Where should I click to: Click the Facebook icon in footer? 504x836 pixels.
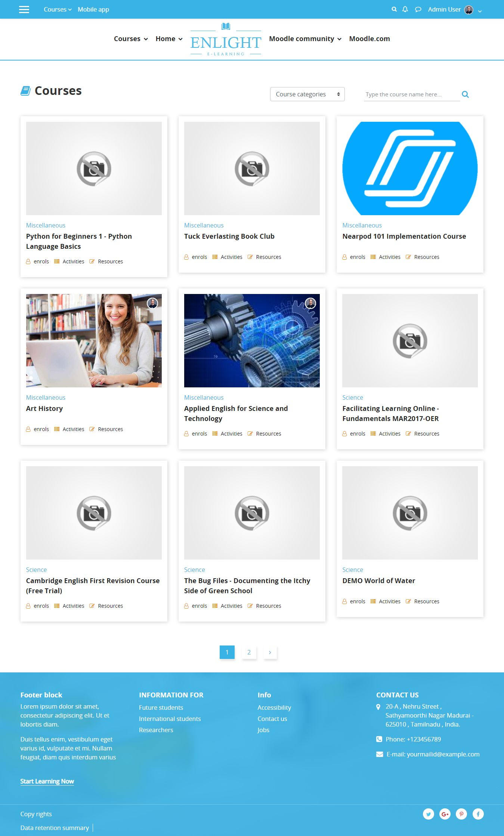tap(478, 814)
